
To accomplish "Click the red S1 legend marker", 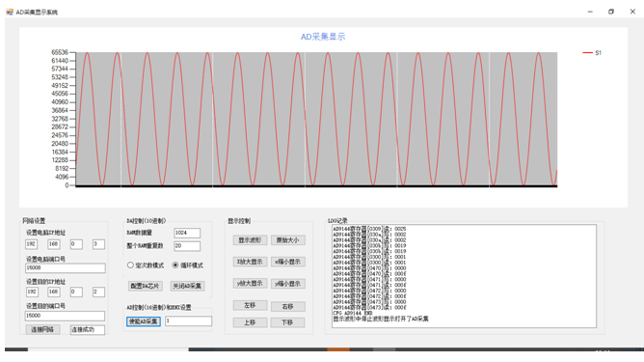I will pyautogui.click(x=587, y=53).
